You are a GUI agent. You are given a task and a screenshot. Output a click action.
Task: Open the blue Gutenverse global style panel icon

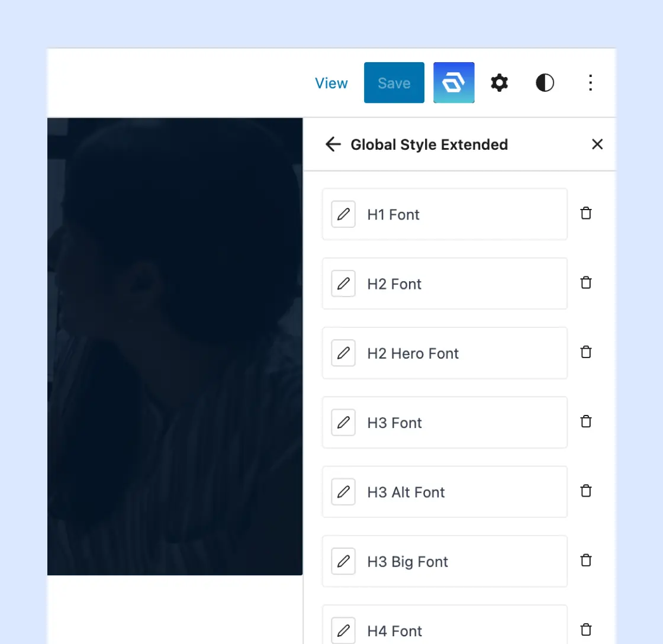[453, 83]
